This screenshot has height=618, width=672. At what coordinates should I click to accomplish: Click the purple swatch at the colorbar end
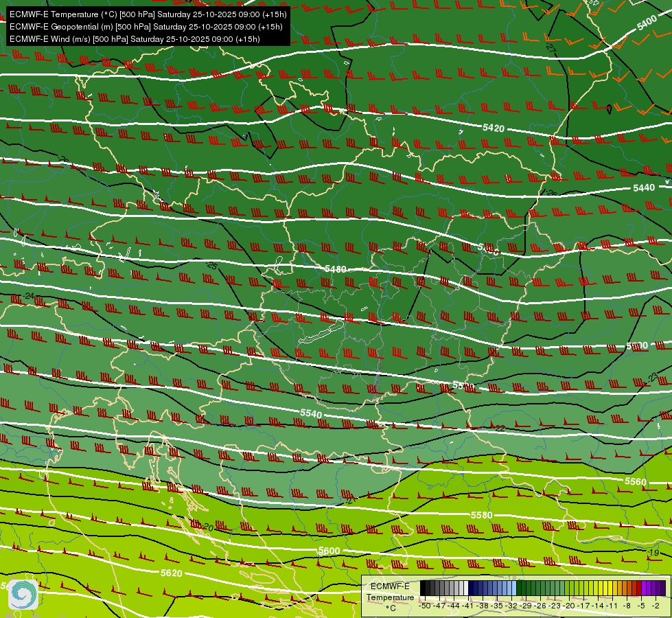(x=664, y=588)
